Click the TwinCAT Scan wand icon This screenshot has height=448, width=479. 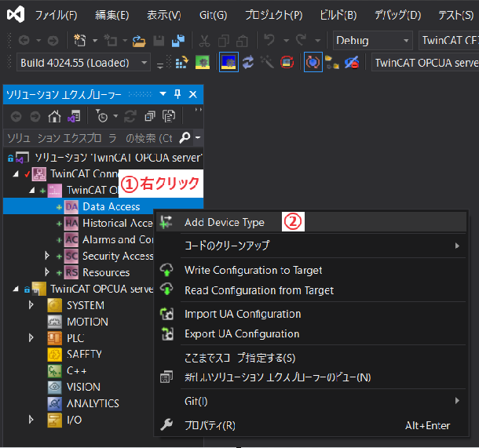point(267,62)
